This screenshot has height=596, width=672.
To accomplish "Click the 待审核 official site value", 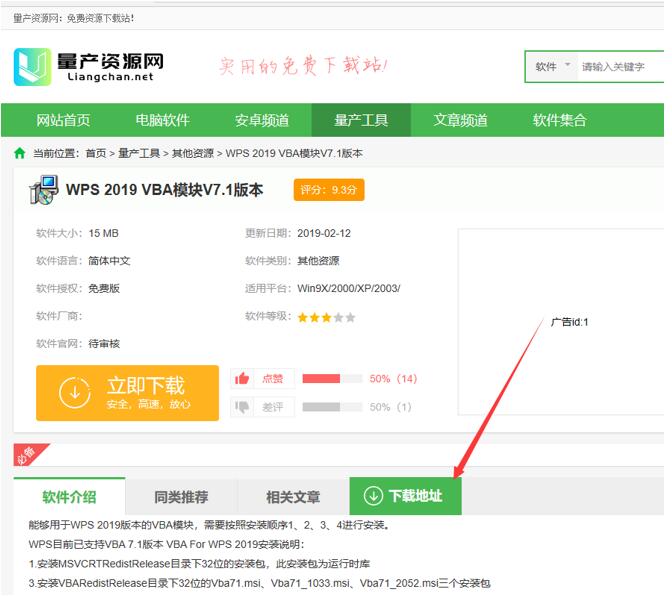I will click(x=104, y=343).
